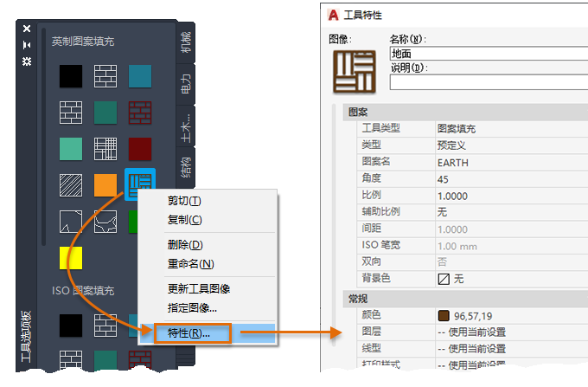Click the 名称 field containing 地面
Screen dimensions: 588x387
pyautogui.click(x=489, y=54)
